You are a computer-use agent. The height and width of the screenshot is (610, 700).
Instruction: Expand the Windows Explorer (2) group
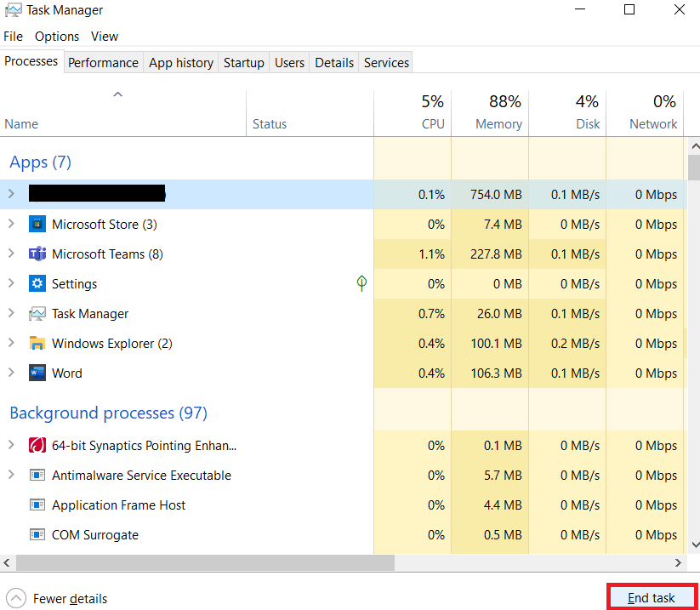click(11, 343)
